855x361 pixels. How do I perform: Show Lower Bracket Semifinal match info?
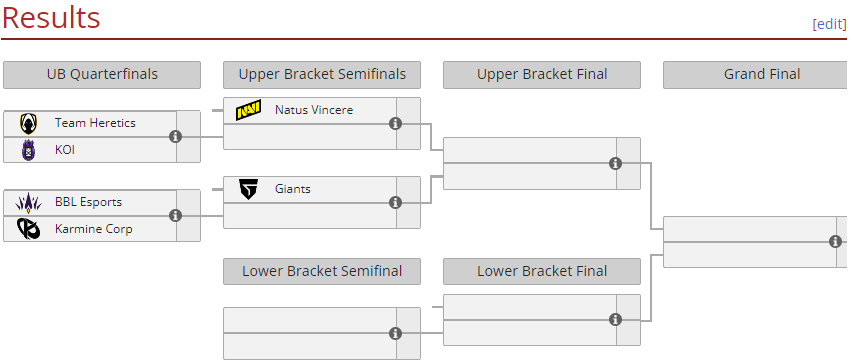(395, 333)
